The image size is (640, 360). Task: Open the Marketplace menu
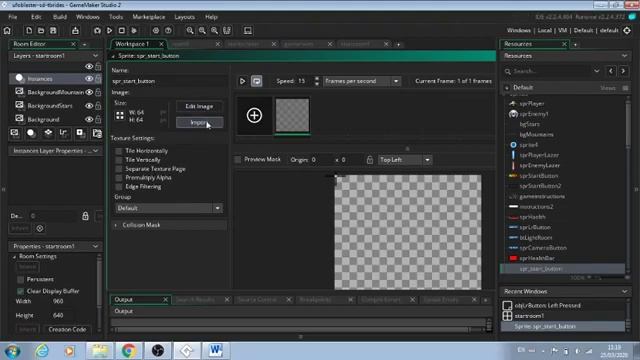pos(149,17)
